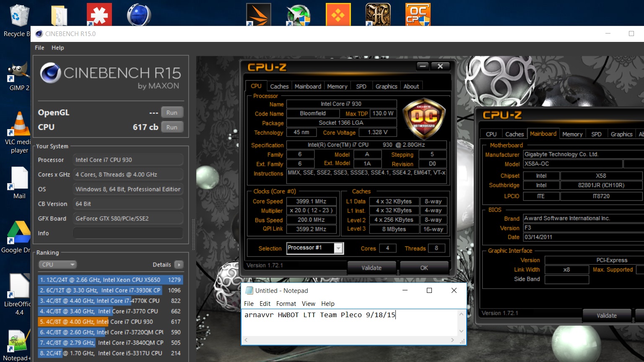Select highlighted ranking row Core i7 CPU 930
The image size is (644, 362).
point(110,322)
